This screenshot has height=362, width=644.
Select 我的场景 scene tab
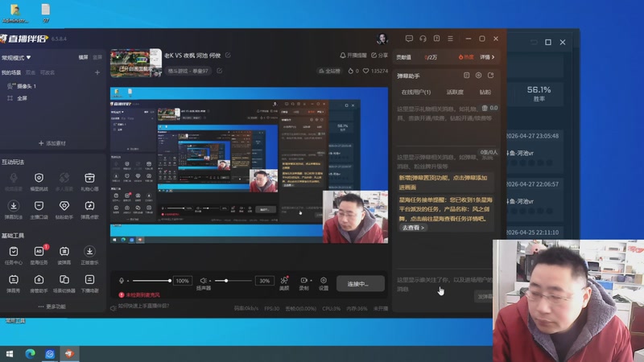click(11, 72)
